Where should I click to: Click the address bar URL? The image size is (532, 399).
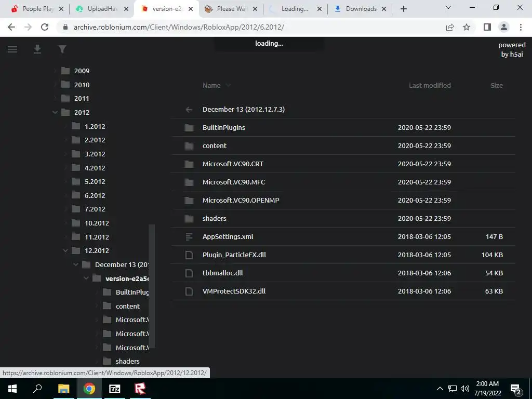click(179, 27)
